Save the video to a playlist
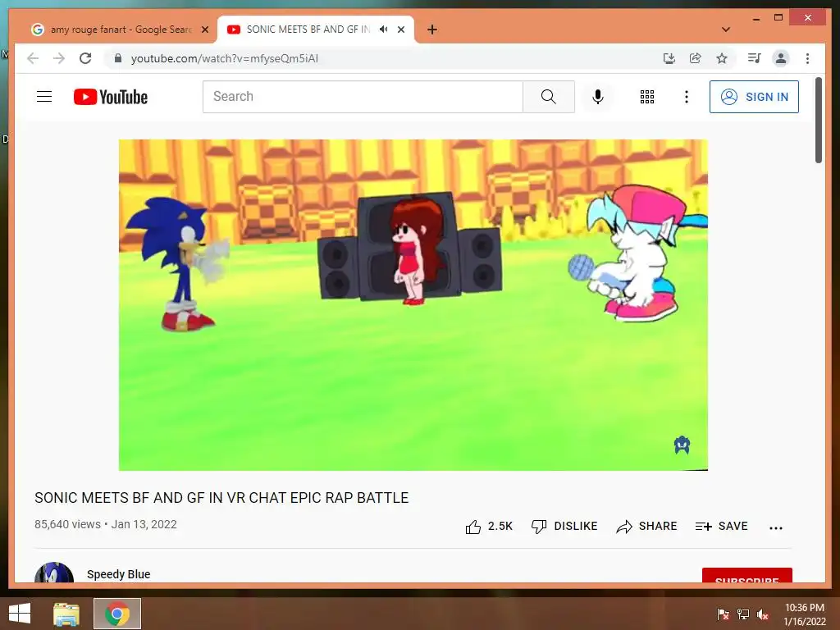 click(x=721, y=526)
